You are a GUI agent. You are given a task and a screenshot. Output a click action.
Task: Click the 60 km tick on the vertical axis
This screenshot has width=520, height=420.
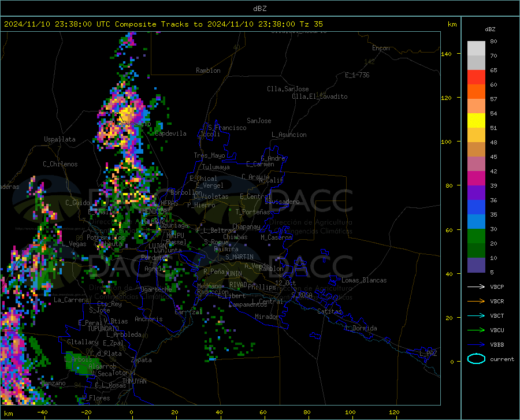pyautogui.click(x=449, y=230)
